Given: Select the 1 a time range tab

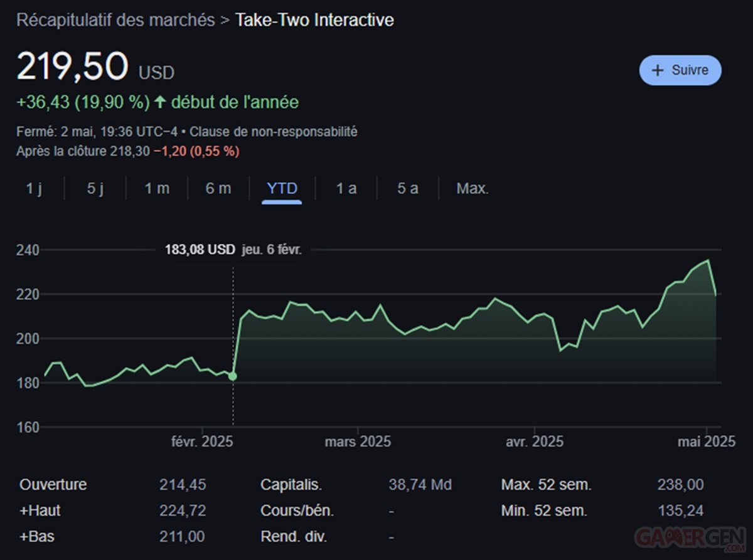Looking at the screenshot, I should point(346,188).
